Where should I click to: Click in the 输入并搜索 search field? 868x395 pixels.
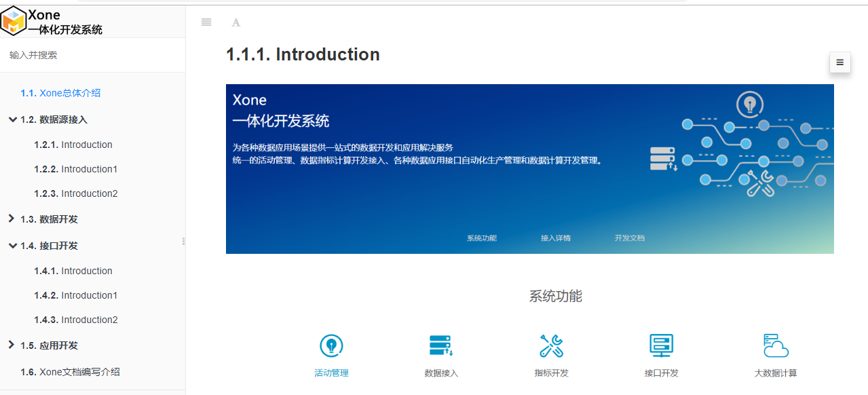(92, 55)
